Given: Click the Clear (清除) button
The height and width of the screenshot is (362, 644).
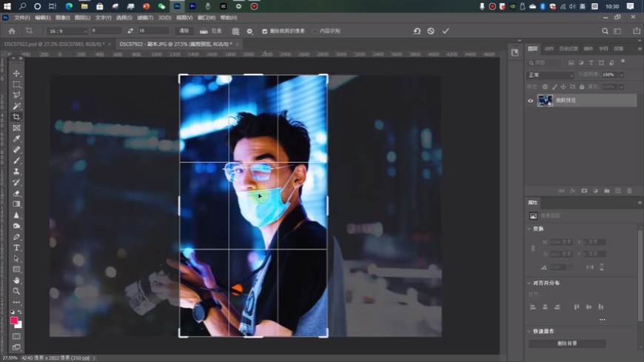Looking at the screenshot, I should [x=184, y=31].
